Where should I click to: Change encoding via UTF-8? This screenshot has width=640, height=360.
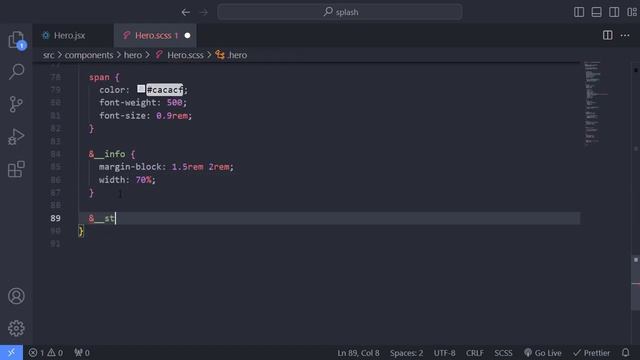(x=444, y=353)
